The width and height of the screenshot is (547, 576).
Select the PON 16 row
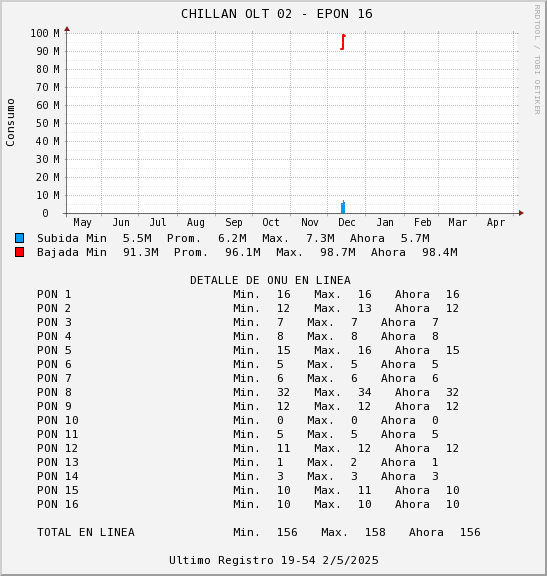248,504
